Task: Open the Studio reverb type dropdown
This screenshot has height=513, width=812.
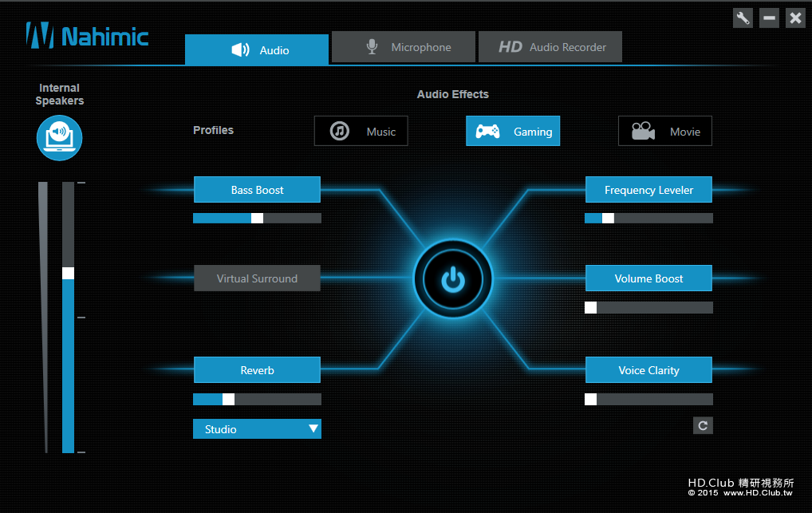Action: coord(257,429)
